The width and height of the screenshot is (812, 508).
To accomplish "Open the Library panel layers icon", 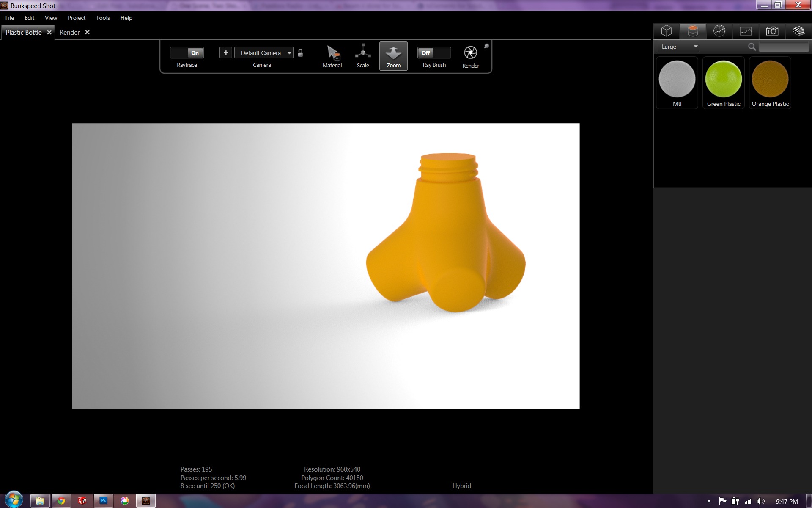I will tap(798, 31).
